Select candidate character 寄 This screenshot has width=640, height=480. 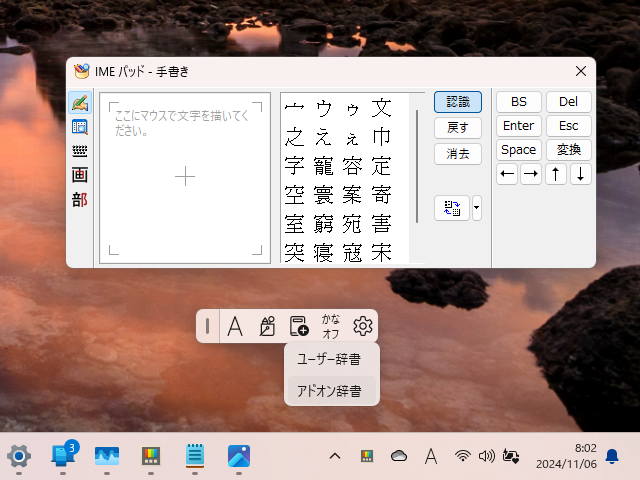(x=381, y=195)
